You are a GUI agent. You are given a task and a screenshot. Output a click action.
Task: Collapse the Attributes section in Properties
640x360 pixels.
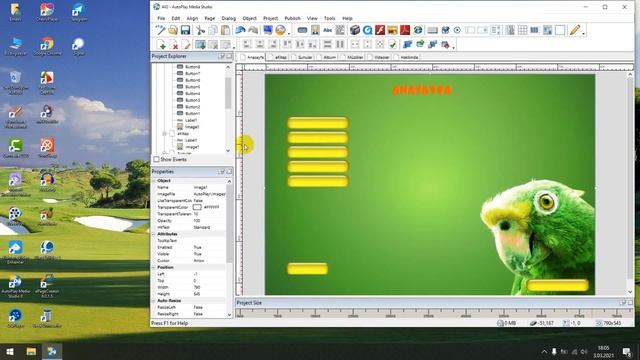[x=154, y=234]
